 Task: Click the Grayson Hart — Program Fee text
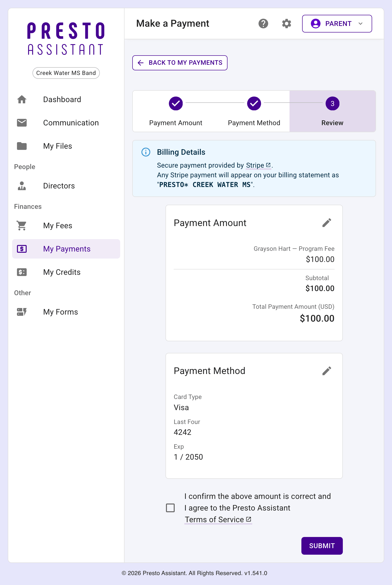[294, 249]
